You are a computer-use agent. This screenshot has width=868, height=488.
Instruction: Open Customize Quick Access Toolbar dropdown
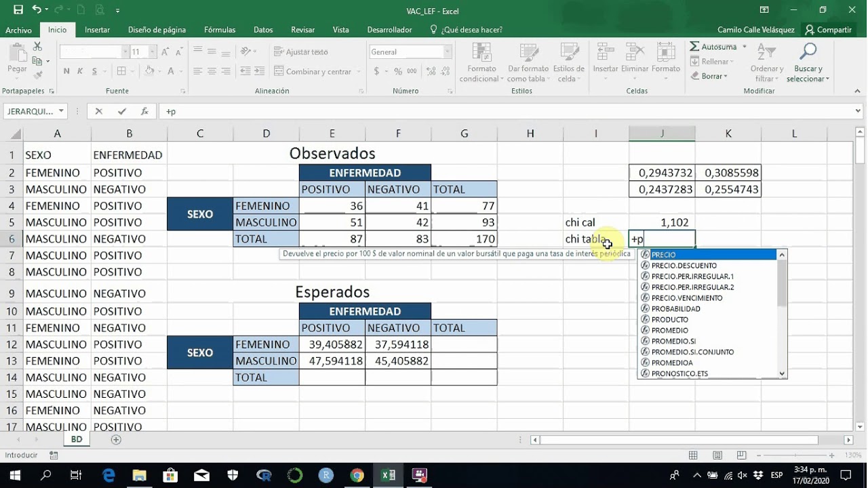click(117, 11)
